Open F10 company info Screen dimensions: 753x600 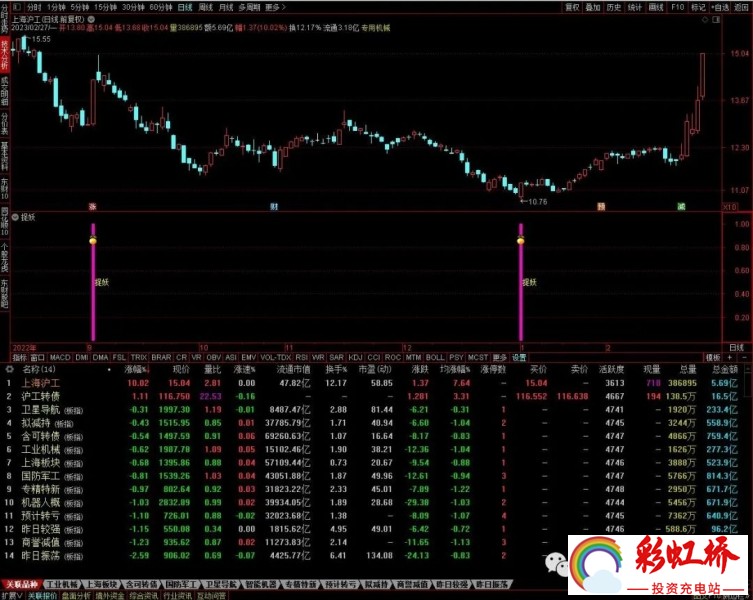point(678,7)
